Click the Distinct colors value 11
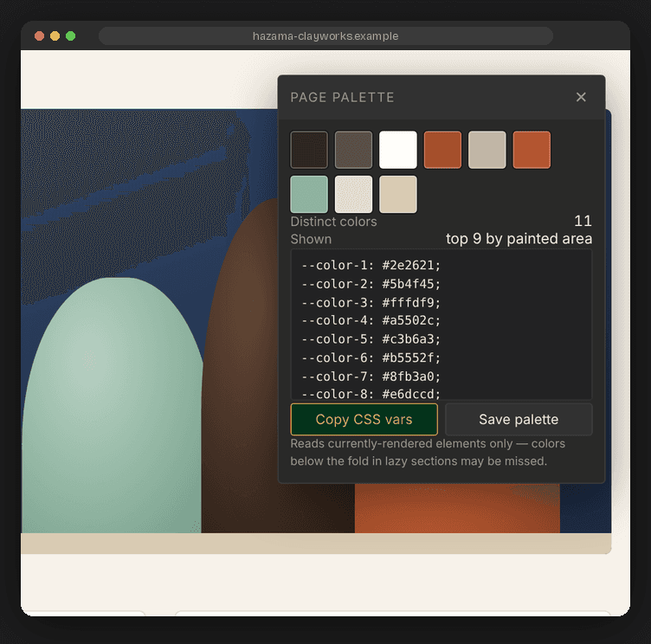Image resolution: width=651 pixels, height=644 pixels. point(583,221)
